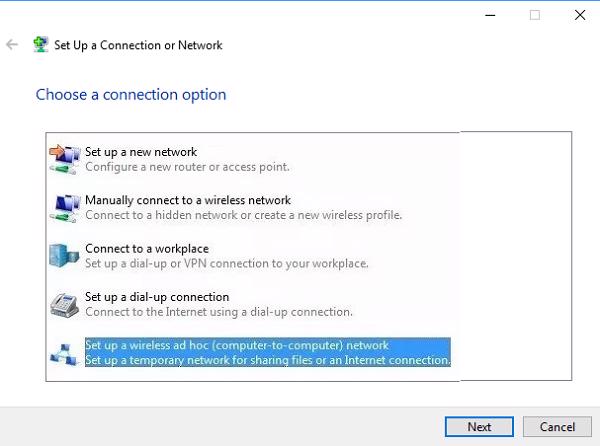Click the 'Connect to the Internet using dial-up' description

[x=219, y=312]
